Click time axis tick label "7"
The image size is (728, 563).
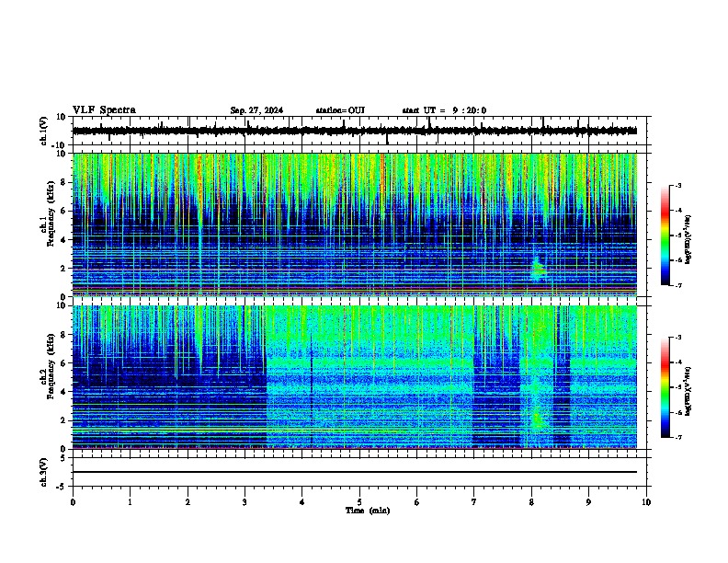[474, 502]
